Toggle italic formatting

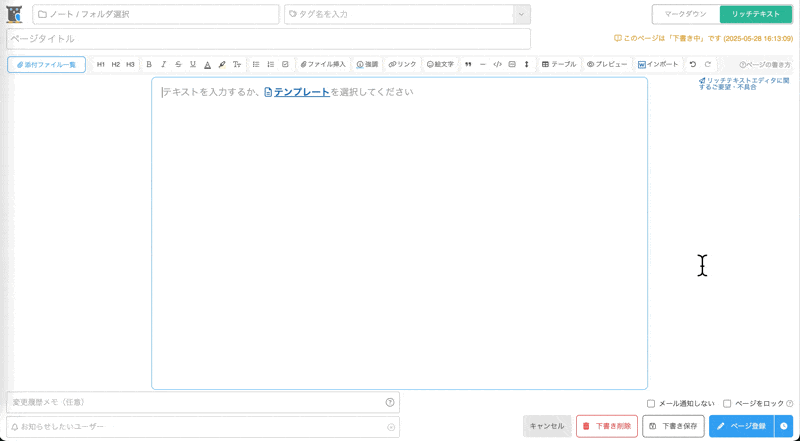[x=163, y=64]
